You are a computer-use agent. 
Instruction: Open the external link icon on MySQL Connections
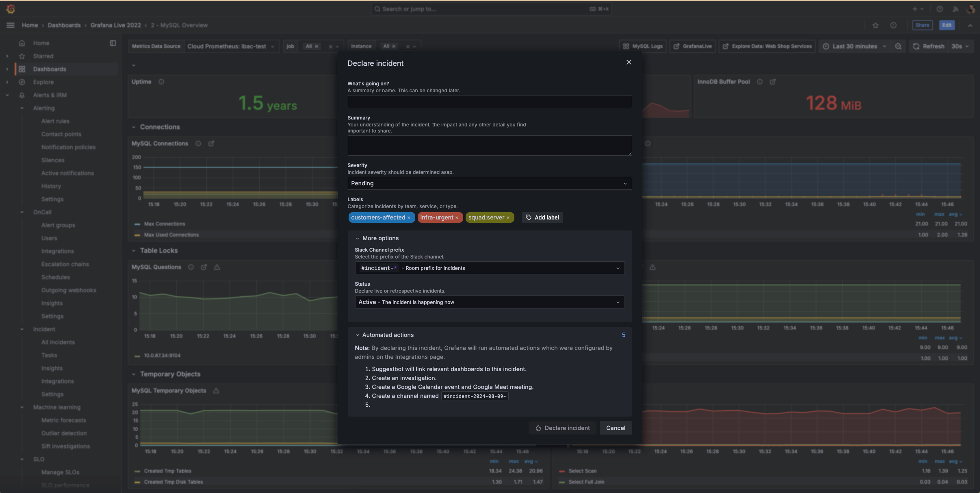211,143
